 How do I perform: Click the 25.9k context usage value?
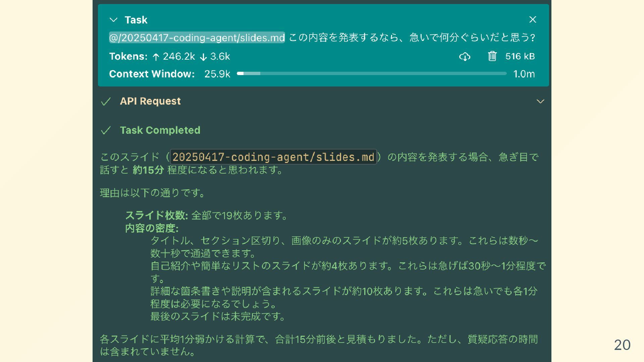[x=217, y=74]
